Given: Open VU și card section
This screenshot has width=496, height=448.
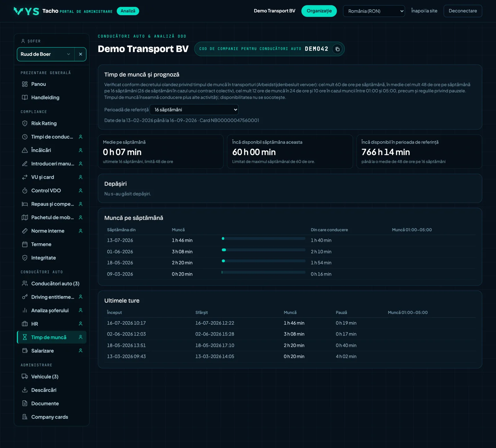Looking at the screenshot, I should [51, 177].
